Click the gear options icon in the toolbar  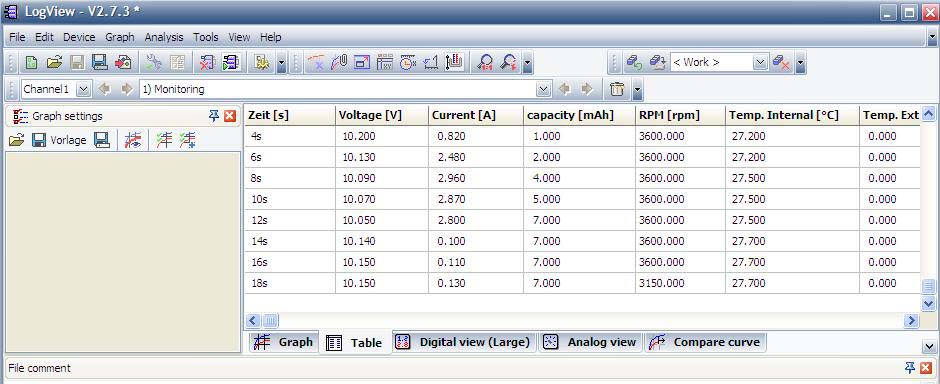(261, 62)
